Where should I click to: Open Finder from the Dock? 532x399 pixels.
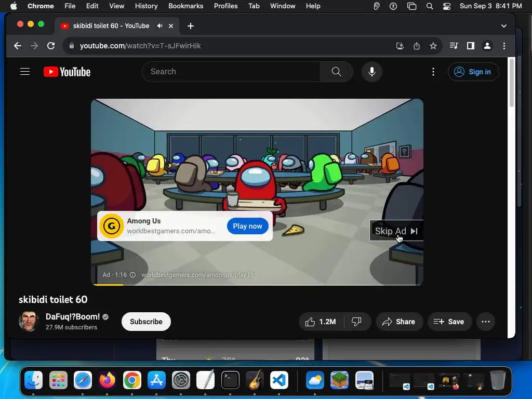[33, 380]
